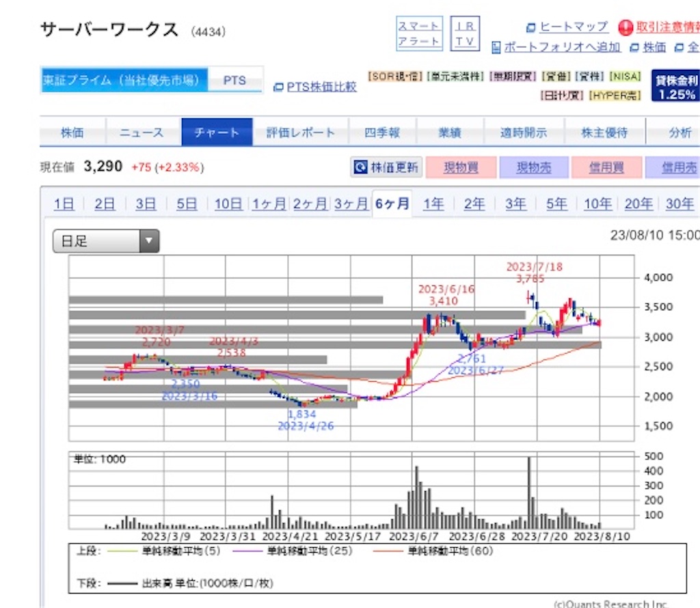
Task: Select the 2日 chart period
Action: coord(105,204)
